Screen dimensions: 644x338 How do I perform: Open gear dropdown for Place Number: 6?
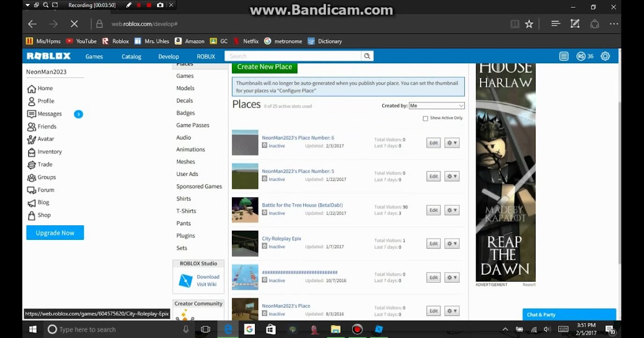(452, 143)
